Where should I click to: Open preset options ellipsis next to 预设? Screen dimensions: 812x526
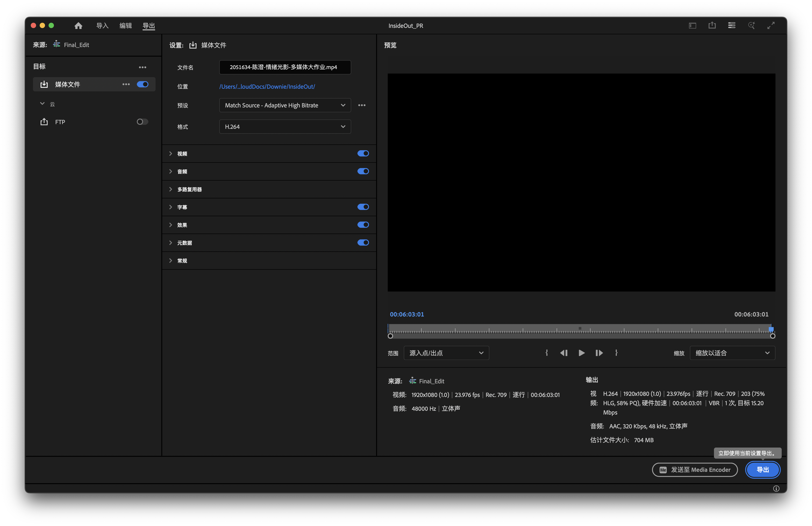362,105
